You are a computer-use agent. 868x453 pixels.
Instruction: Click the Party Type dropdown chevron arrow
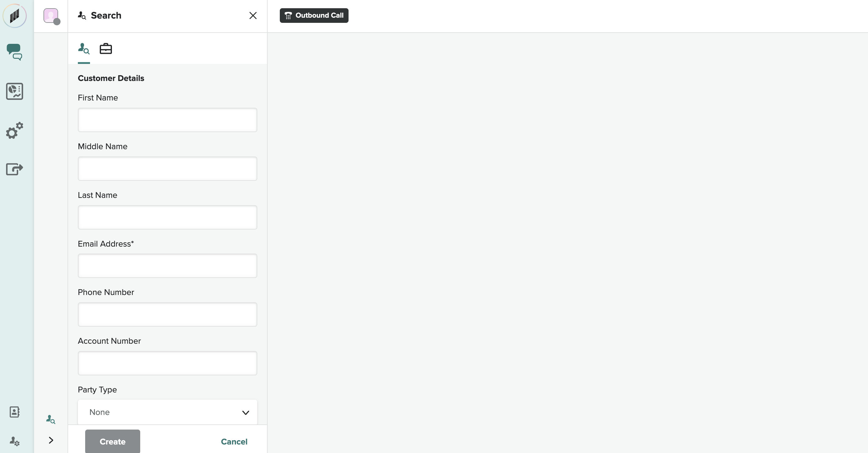246,413
